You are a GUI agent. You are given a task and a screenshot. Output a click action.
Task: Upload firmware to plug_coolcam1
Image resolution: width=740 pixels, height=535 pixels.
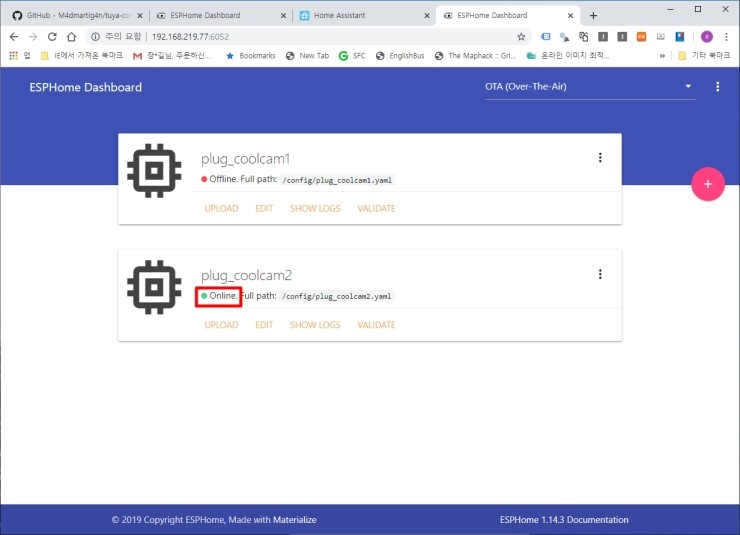click(221, 209)
